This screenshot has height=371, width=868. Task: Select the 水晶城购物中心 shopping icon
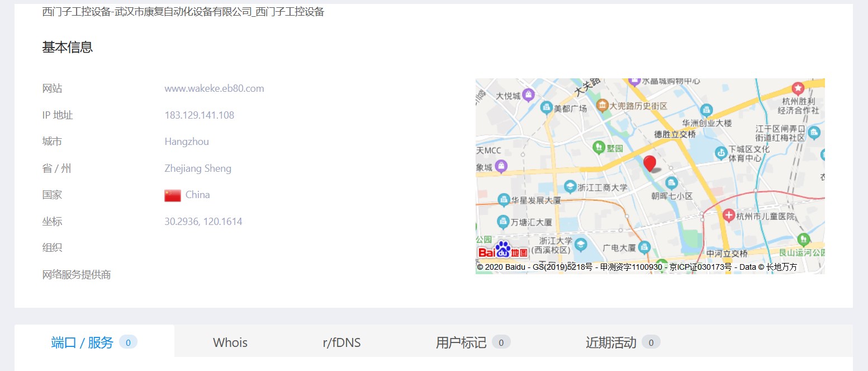[634, 82]
